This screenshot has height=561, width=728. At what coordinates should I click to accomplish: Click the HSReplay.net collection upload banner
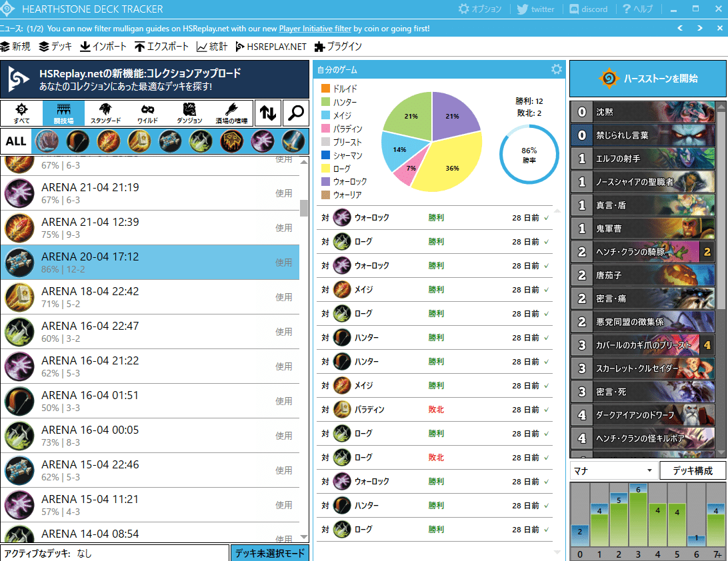click(x=155, y=79)
